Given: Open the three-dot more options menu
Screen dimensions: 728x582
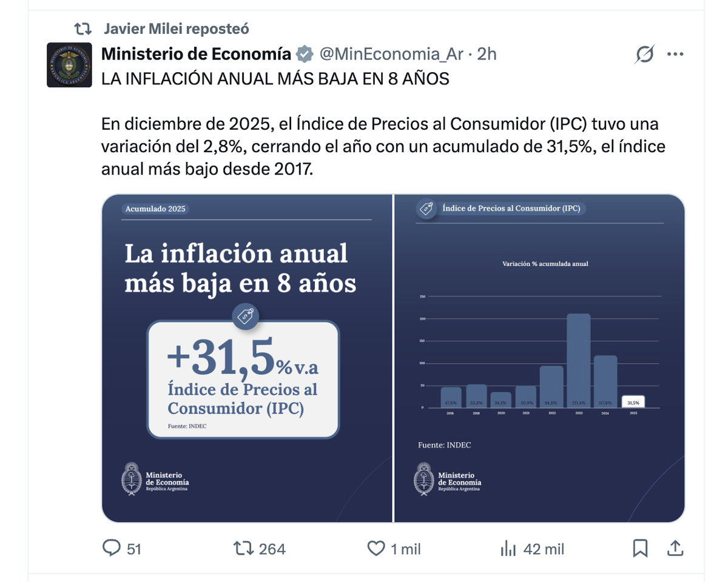Looking at the screenshot, I should [x=675, y=54].
